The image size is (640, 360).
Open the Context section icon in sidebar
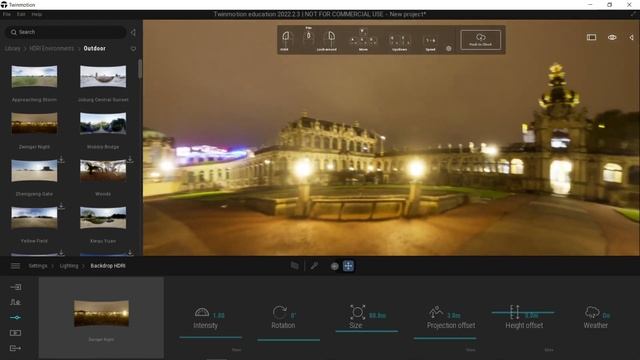pos(16,302)
